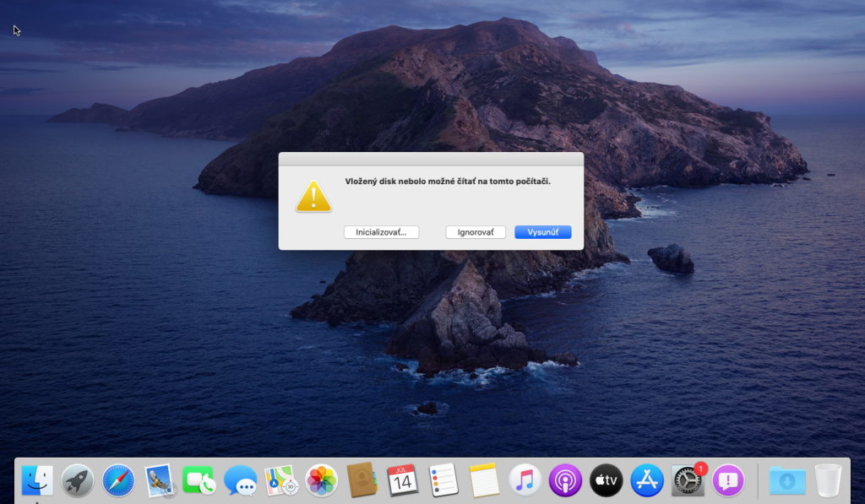Open Safari compass icon in Dock
The image size is (865, 504).
118,480
